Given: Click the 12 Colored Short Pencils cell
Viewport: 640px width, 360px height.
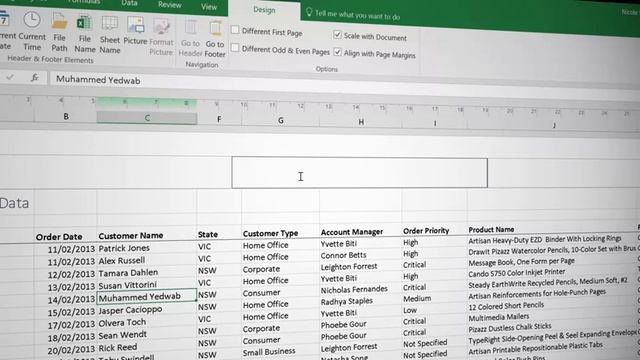Looking at the screenshot, I should 506,306.
